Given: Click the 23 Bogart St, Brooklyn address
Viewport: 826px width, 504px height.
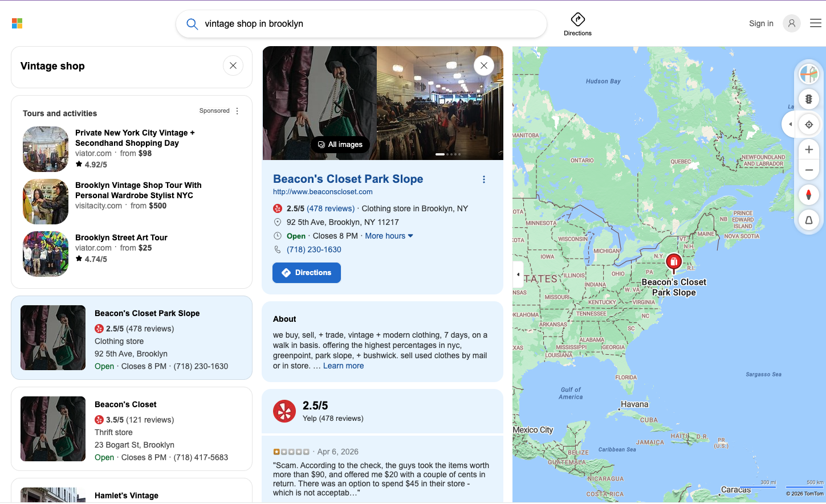Looking at the screenshot, I should (135, 445).
